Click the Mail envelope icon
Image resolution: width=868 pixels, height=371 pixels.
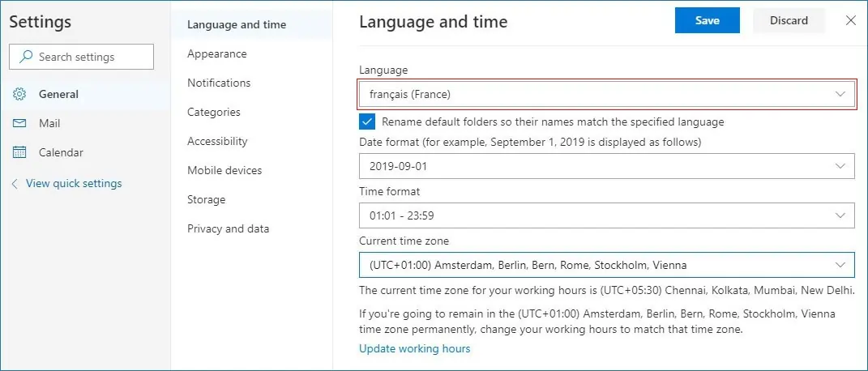pos(19,123)
